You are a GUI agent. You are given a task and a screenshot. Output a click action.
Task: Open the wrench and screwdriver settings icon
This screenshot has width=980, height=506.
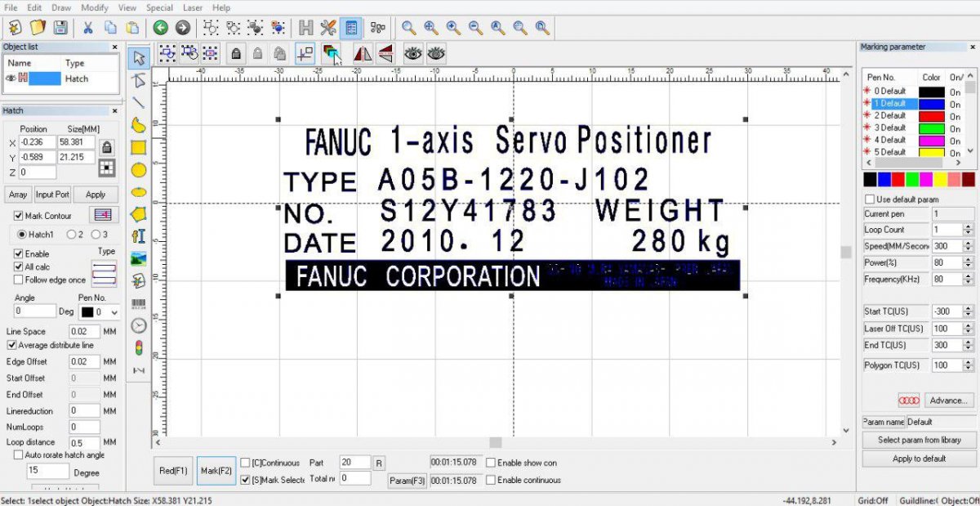point(328,28)
